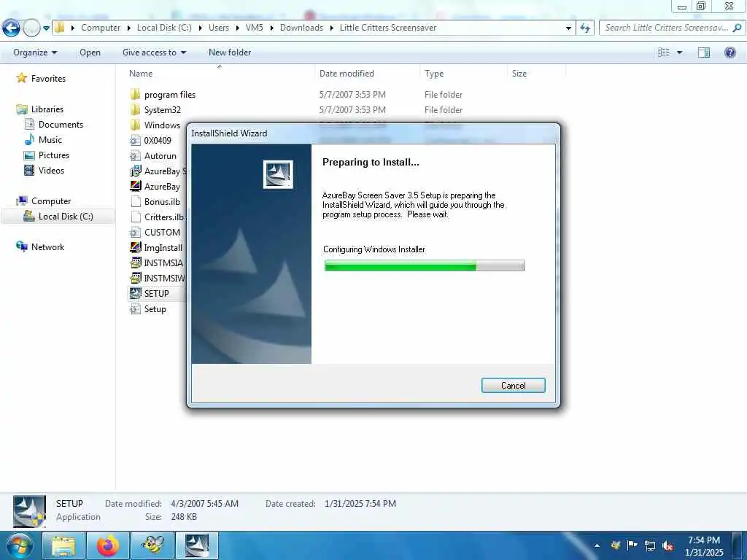
Task: Expand the Give access to menu
Action: pos(155,52)
